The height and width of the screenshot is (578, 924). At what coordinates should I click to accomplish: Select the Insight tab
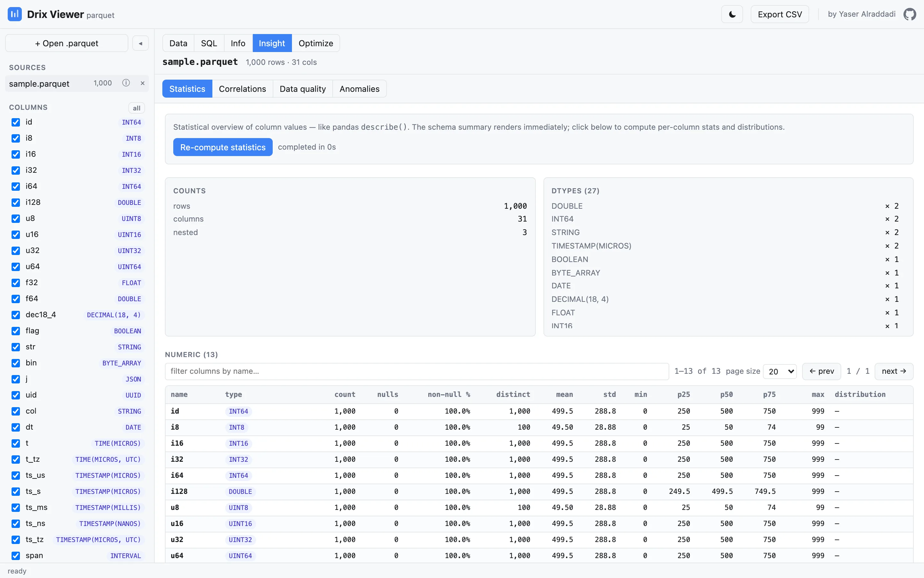click(272, 43)
